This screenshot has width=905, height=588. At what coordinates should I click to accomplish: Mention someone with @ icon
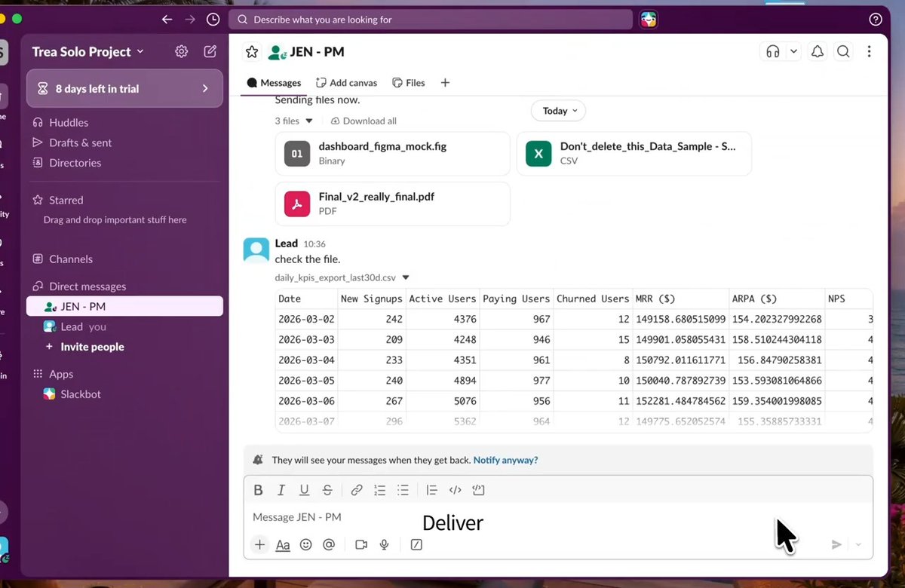tap(328, 544)
